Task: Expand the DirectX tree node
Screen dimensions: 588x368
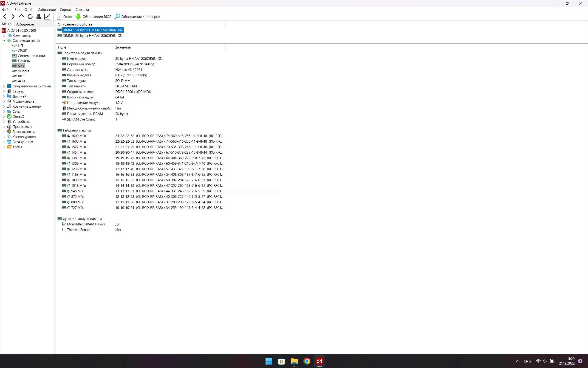Action: tap(4, 117)
